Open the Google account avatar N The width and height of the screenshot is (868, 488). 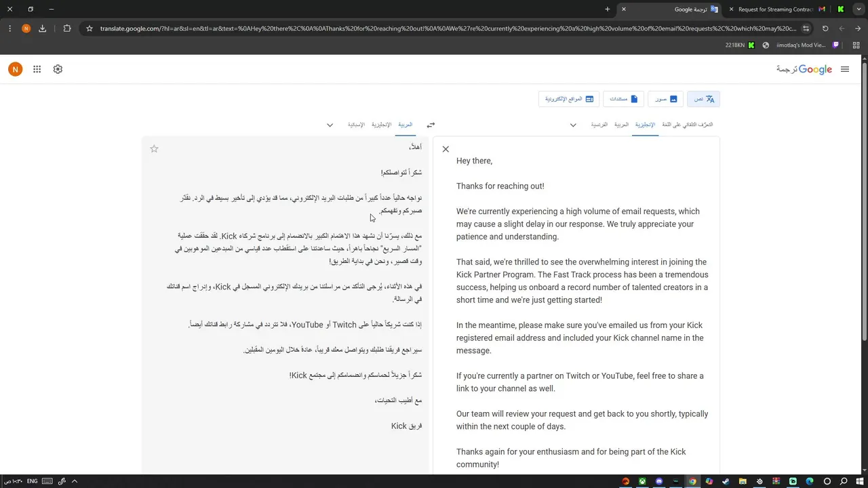tap(15, 69)
